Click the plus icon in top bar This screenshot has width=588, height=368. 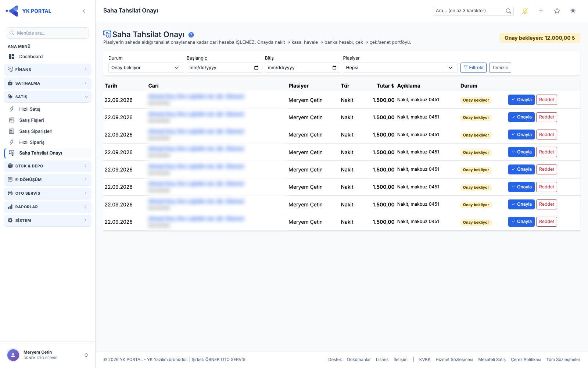(x=541, y=11)
